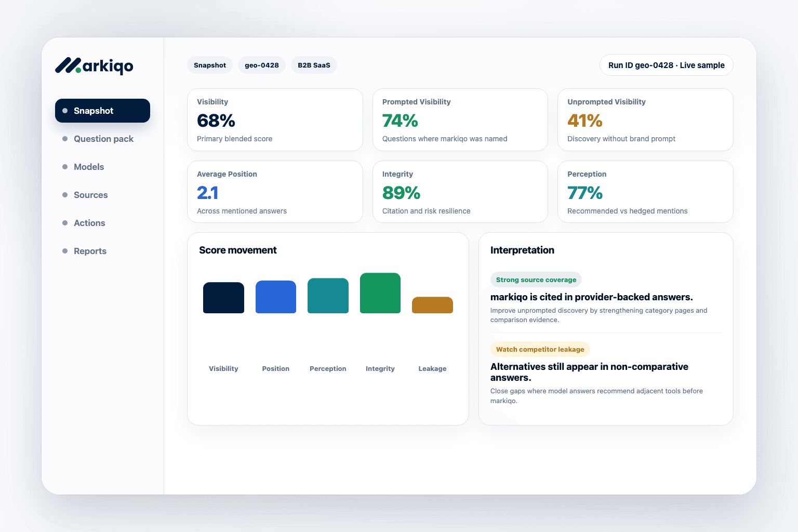Click the navy Visibility bar
This screenshot has width=798, height=532.
coord(223,298)
